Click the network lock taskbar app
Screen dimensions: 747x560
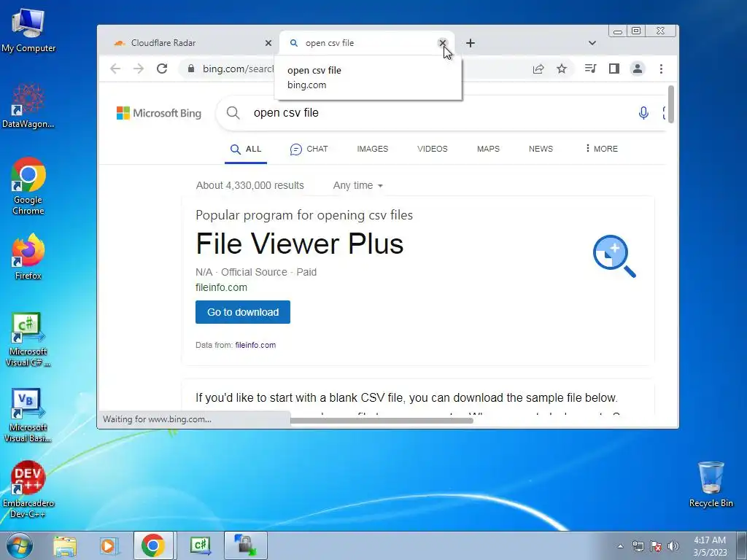point(245,545)
